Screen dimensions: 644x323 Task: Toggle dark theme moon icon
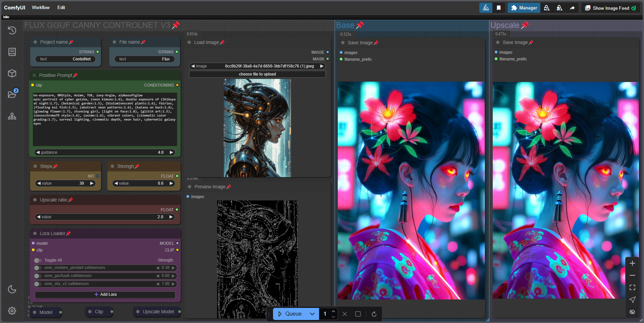pyautogui.click(x=12, y=289)
